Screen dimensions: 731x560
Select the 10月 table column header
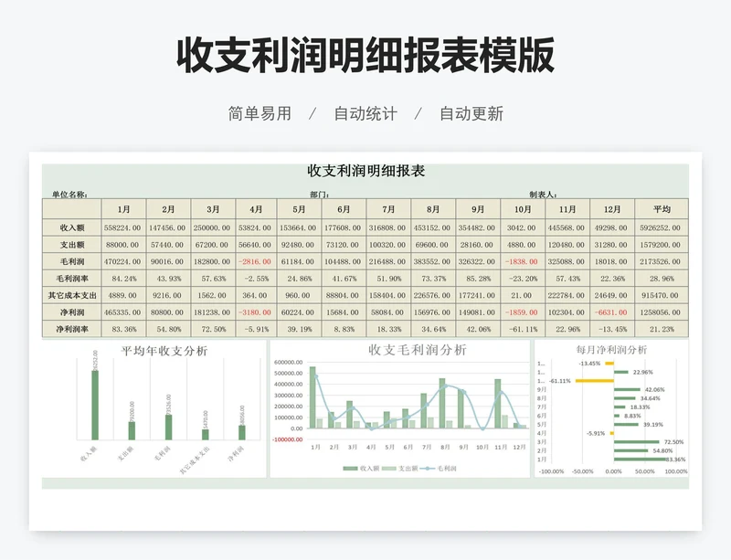pos(523,209)
